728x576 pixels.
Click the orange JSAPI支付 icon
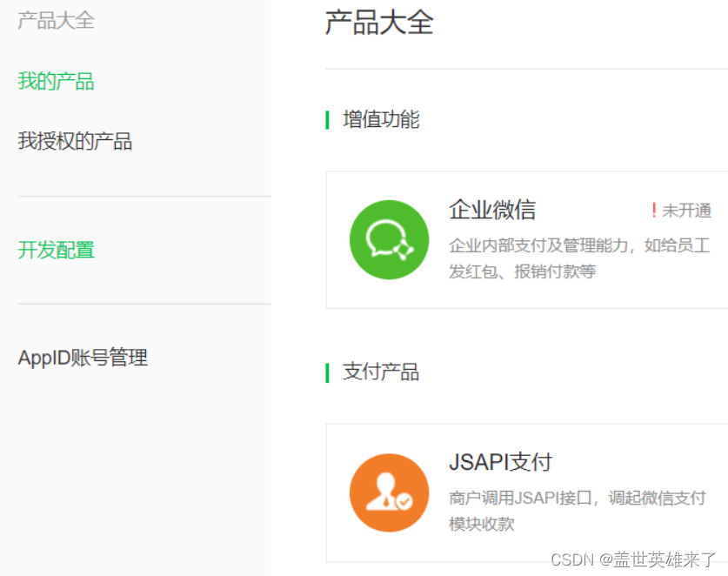[389, 492]
